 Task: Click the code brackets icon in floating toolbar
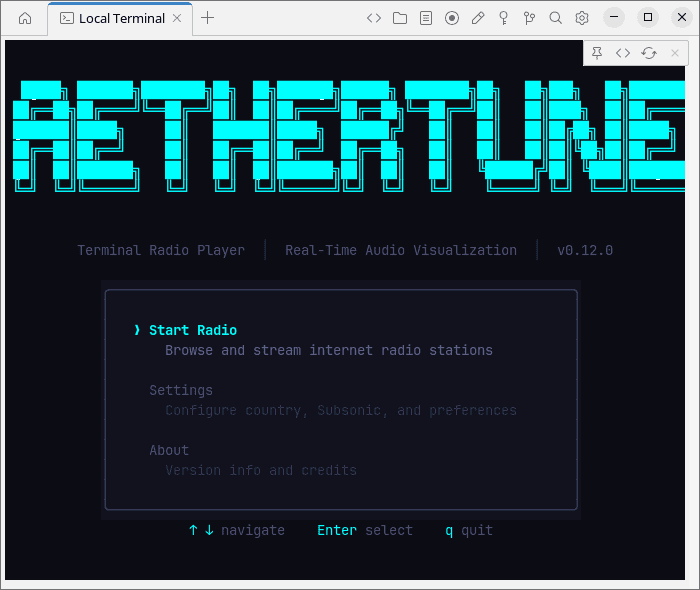623,53
